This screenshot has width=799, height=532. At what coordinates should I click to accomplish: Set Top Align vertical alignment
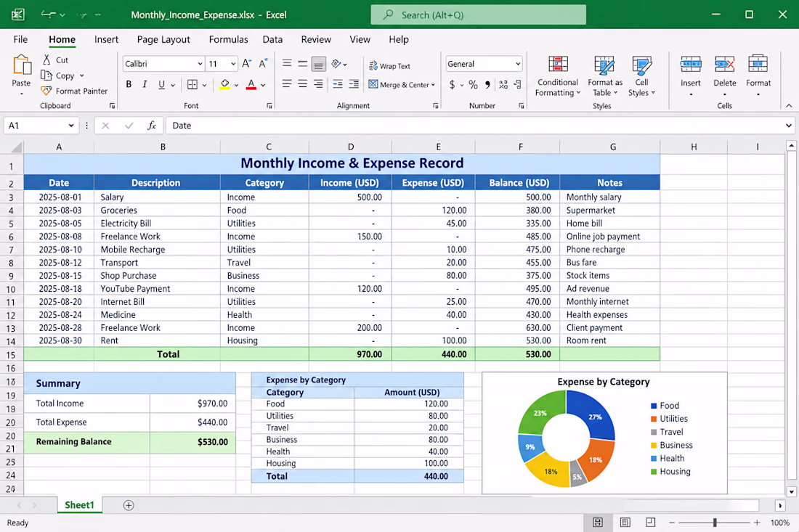tap(288, 64)
